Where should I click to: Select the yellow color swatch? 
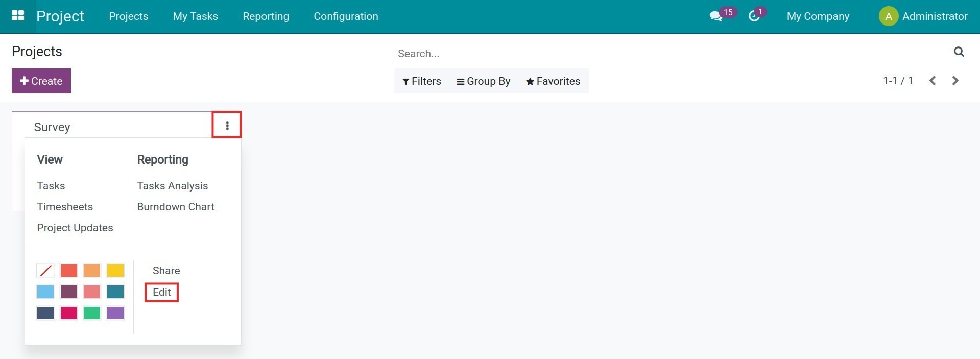pyautogui.click(x=115, y=270)
